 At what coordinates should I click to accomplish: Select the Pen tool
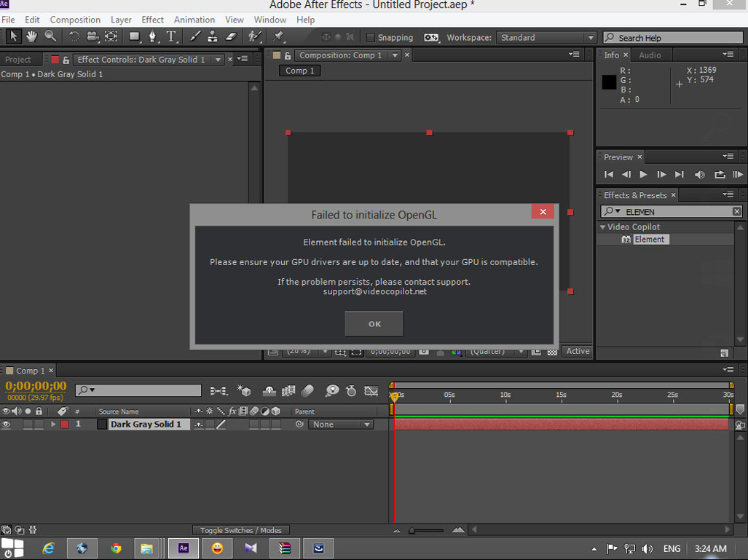coord(153,36)
